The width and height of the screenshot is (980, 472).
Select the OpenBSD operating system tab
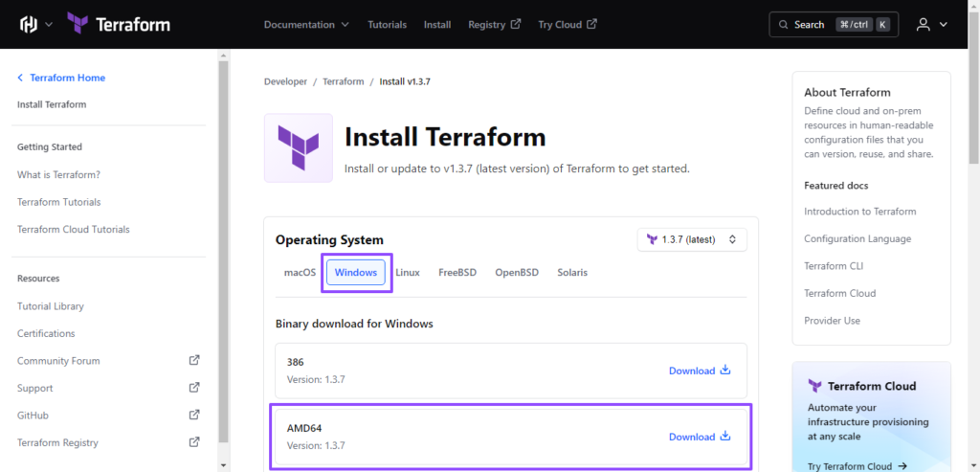point(517,273)
